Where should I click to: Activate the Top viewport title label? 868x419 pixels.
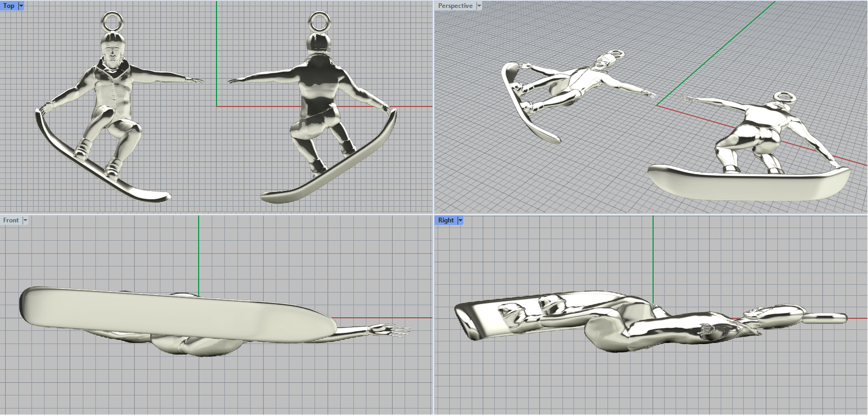[9, 5]
